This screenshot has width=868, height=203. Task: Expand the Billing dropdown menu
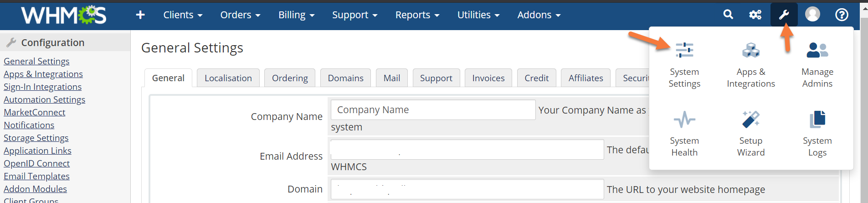point(296,15)
